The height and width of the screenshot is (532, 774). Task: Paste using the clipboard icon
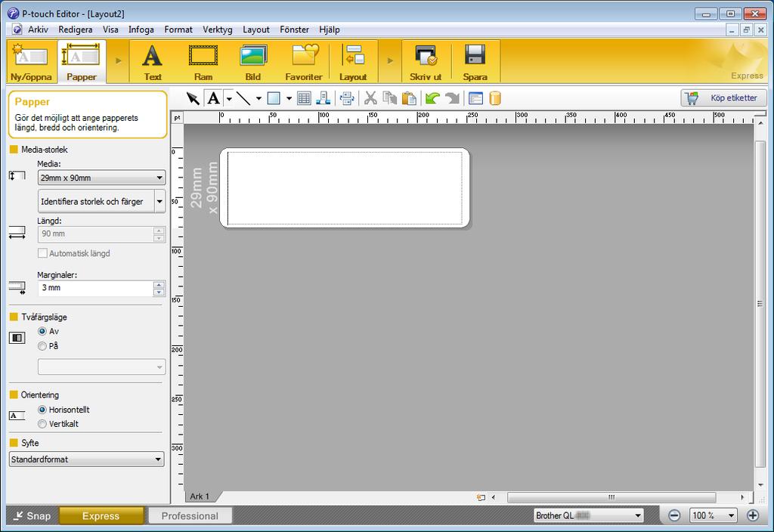(409, 98)
